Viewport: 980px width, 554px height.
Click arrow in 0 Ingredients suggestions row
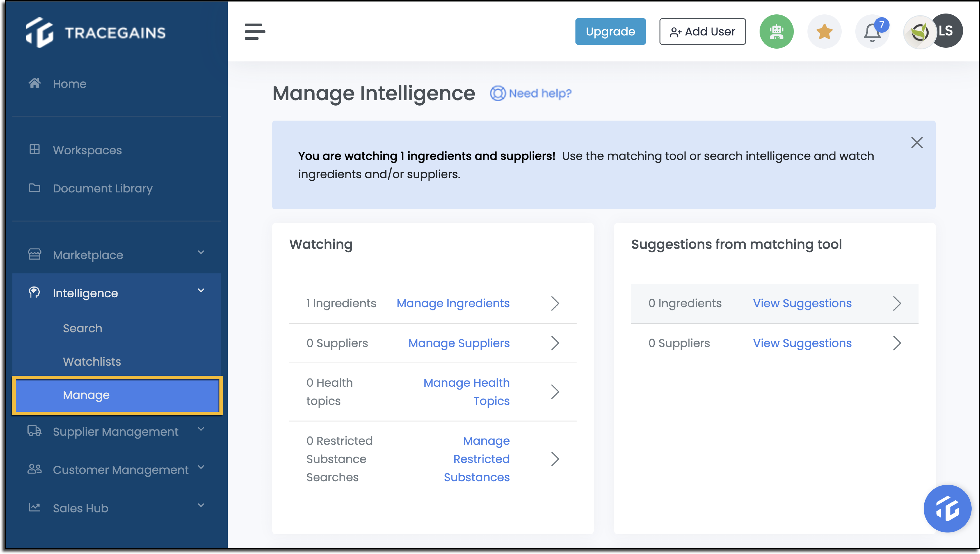(x=897, y=303)
